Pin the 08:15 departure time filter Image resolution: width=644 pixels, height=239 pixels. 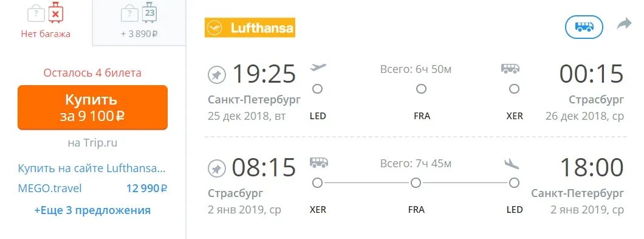coord(216,168)
